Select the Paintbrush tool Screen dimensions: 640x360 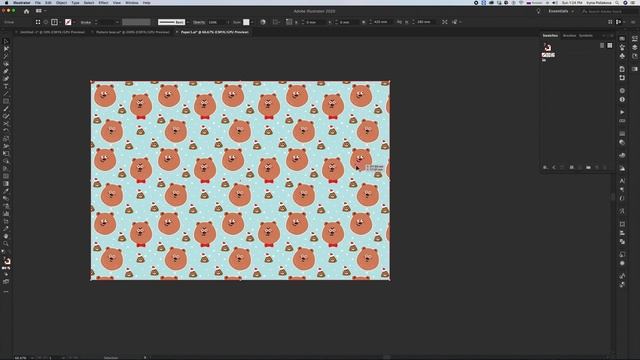(x=6, y=109)
